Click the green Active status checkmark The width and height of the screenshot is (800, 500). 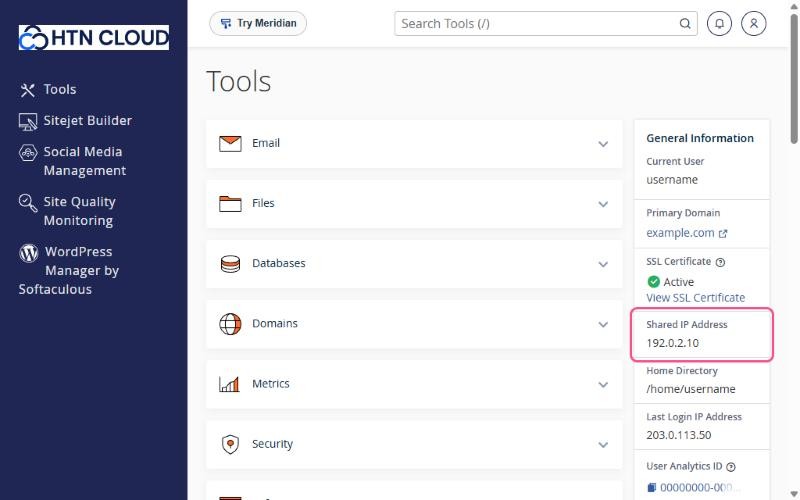[x=653, y=282]
